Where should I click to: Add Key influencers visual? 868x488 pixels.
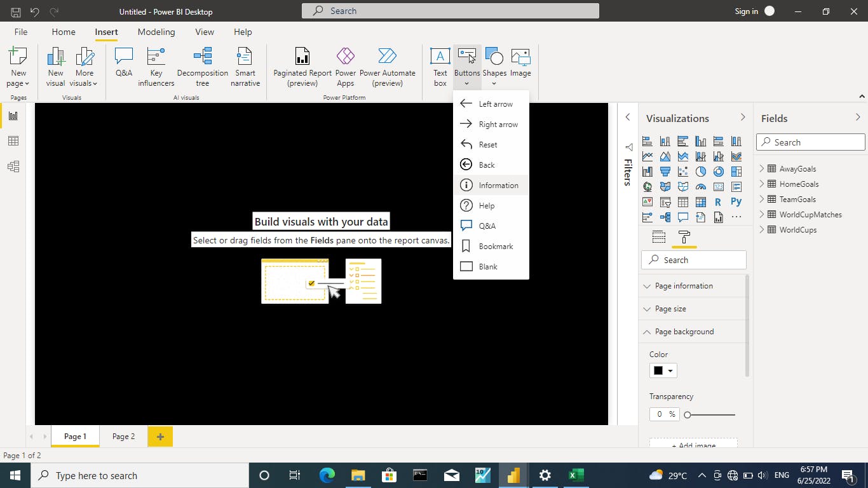156,67
